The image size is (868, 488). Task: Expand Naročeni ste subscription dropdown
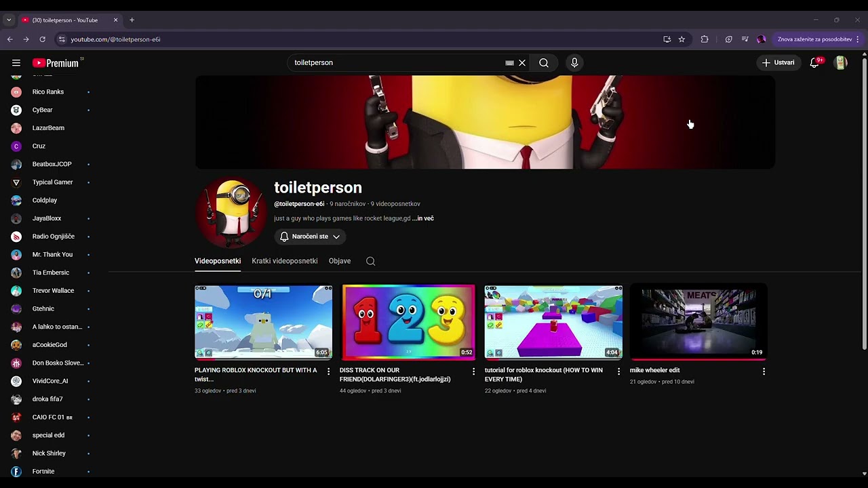pos(311,237)
